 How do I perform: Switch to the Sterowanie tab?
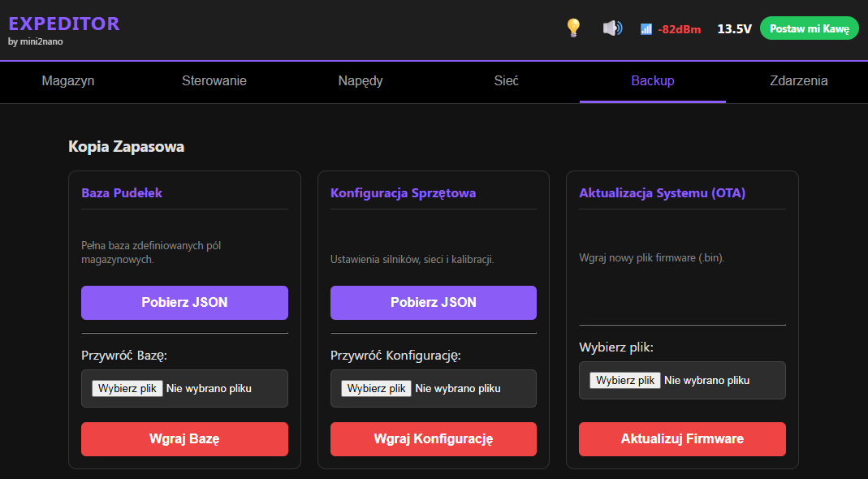point(214,80)
